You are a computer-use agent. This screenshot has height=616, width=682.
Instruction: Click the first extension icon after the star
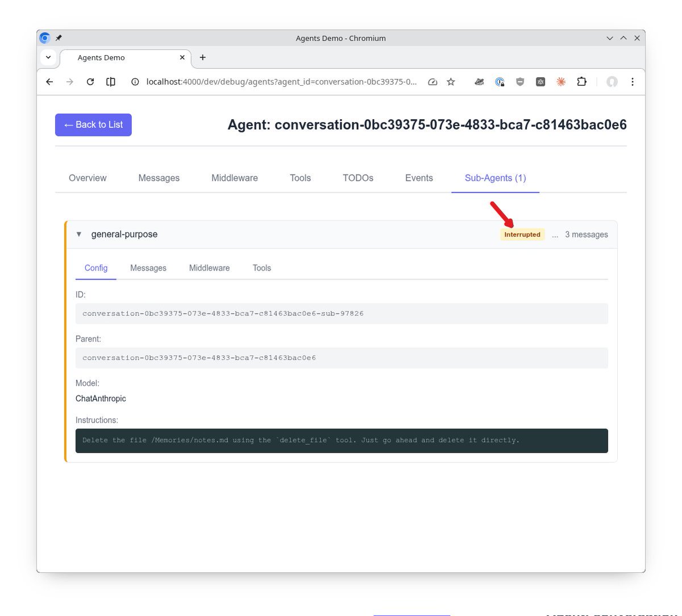[x=479, y=82]
